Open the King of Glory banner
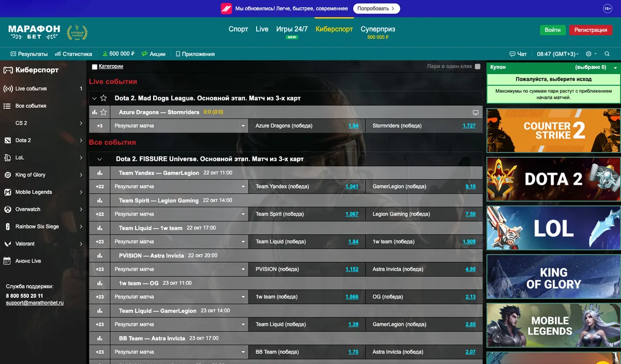The height and width of the screenshot is (364, 621). [x=554, y=277]
